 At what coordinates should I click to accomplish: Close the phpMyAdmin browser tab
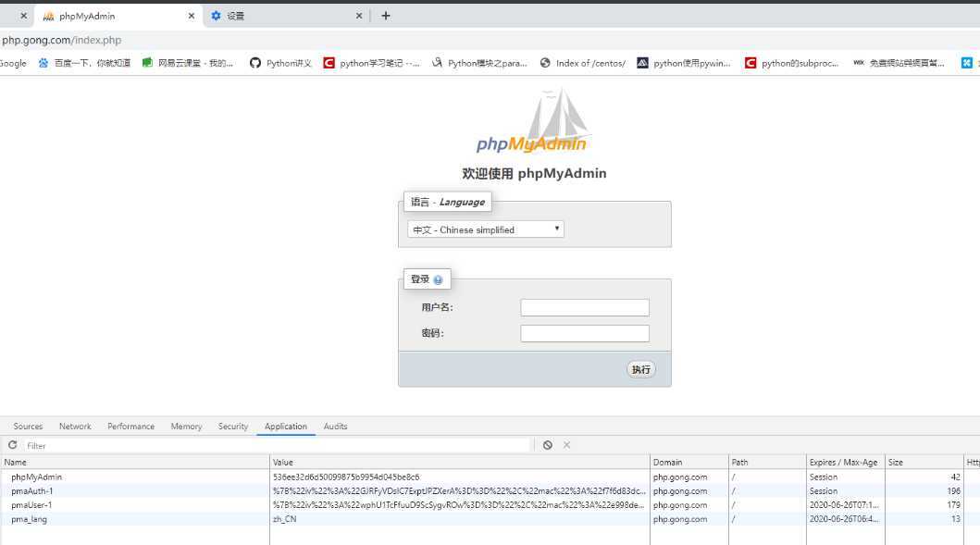point(192,16)
